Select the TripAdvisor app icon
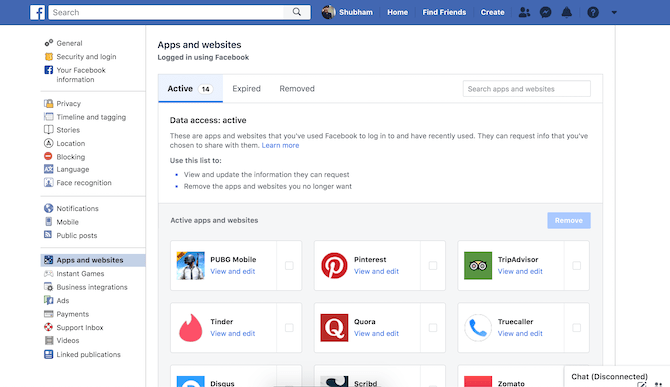 tap(478, 265)
